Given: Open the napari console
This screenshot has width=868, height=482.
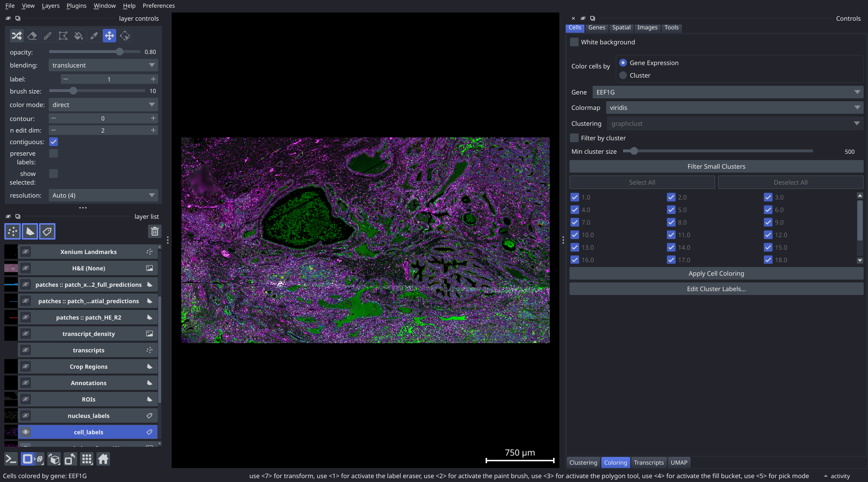Looking at the screenshot, I should [11, 459].
